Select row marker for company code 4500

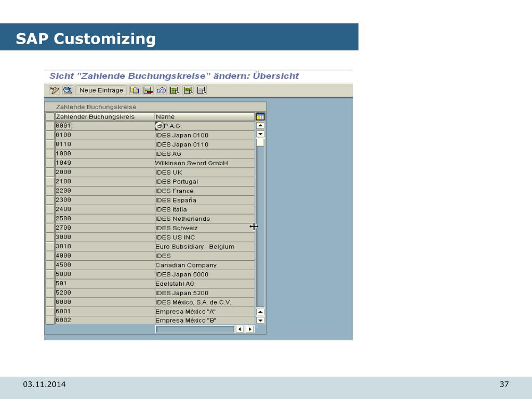coord(50,265)
